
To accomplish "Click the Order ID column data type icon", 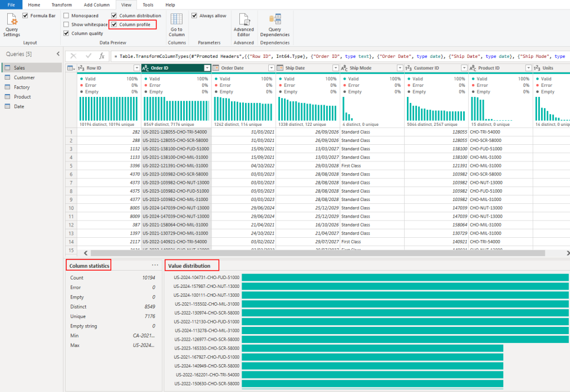I will click(x=145, y=68).
